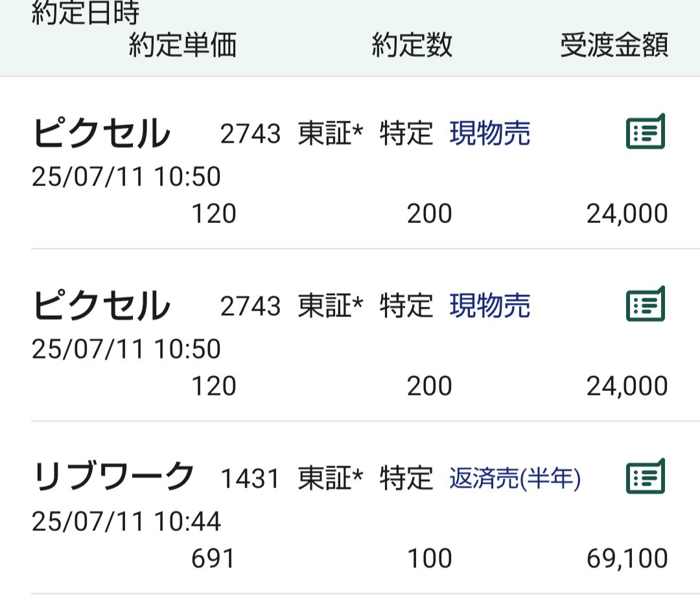Select 現物売 label on first ピクセル row

click(490, 134)
